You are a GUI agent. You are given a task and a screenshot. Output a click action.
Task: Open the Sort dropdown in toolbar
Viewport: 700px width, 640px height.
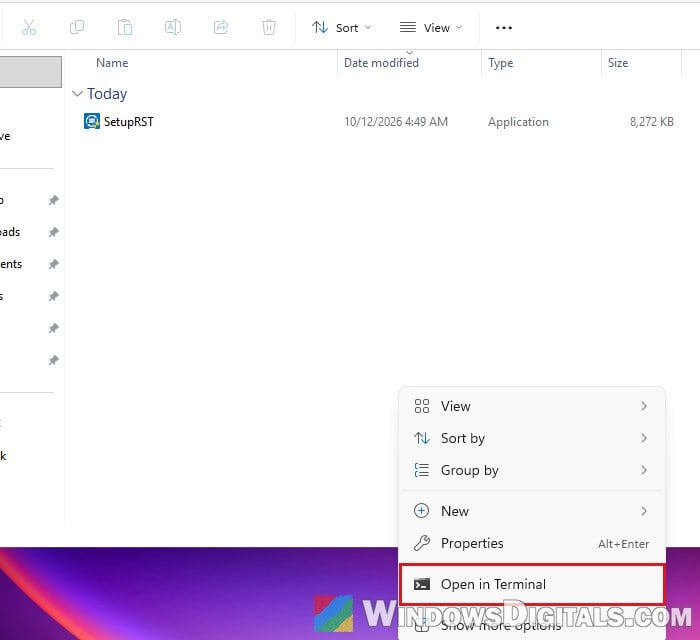tap(342, 28)
